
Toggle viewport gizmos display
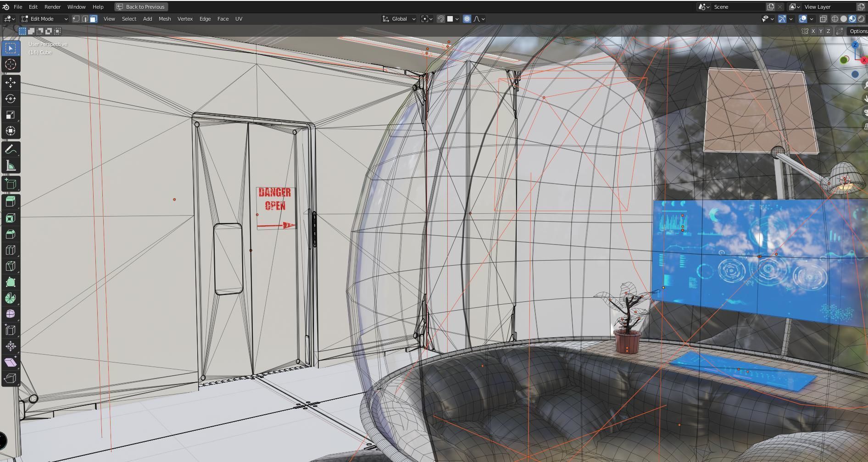[x=782, y=19]
